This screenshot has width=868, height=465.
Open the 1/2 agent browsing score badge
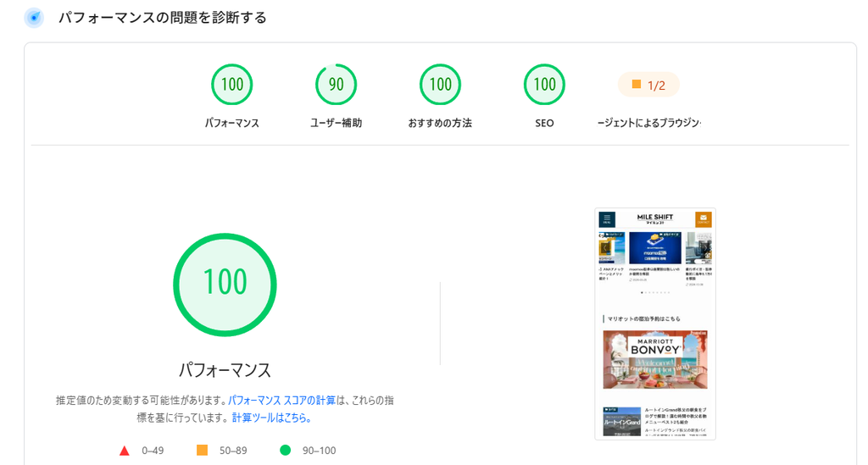pyautogui.click(x=648, y=85)
